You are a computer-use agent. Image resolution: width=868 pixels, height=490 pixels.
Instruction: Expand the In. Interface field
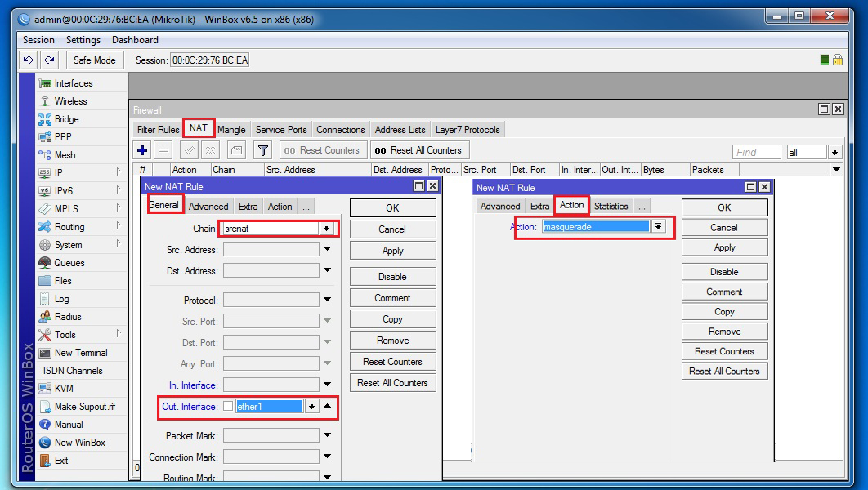327,385
